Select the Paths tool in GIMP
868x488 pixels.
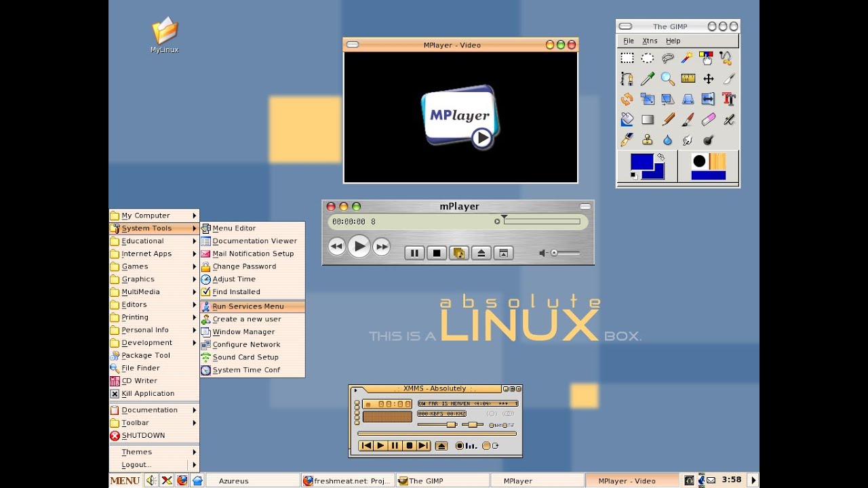point(627,79)
